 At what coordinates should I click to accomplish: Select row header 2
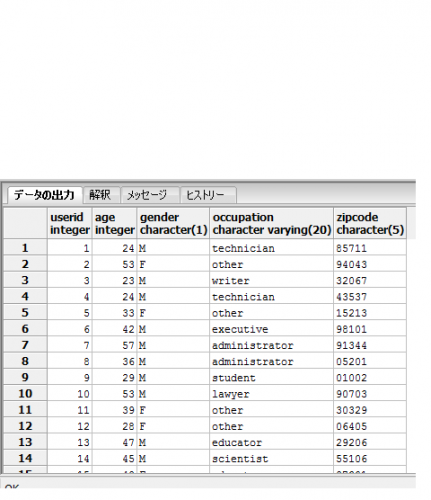point(25,264)
